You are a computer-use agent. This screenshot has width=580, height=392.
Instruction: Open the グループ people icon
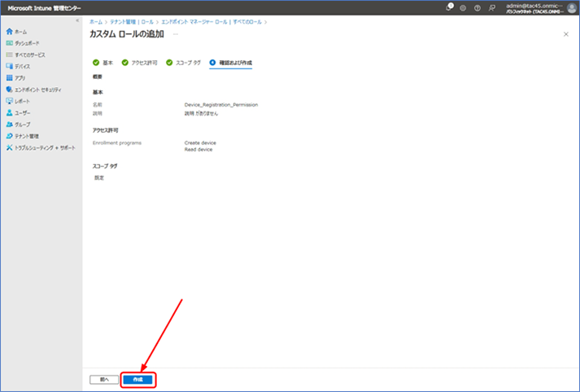(10, 124)
